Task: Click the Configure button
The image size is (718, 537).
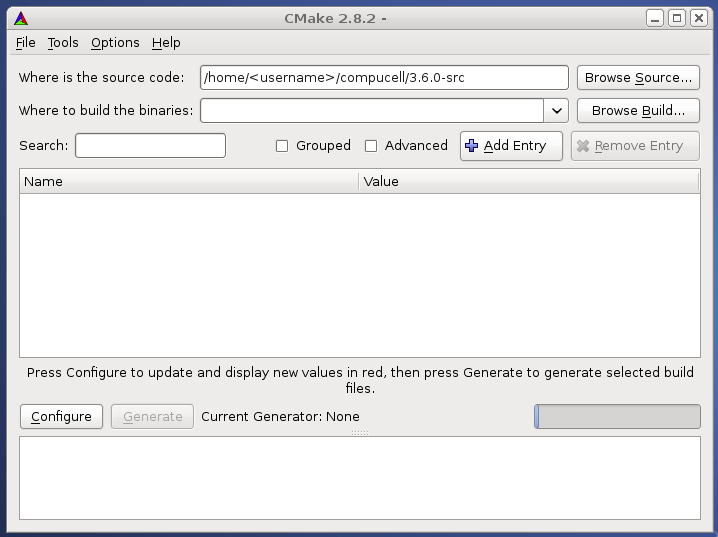Action: (x=61, y=417)
